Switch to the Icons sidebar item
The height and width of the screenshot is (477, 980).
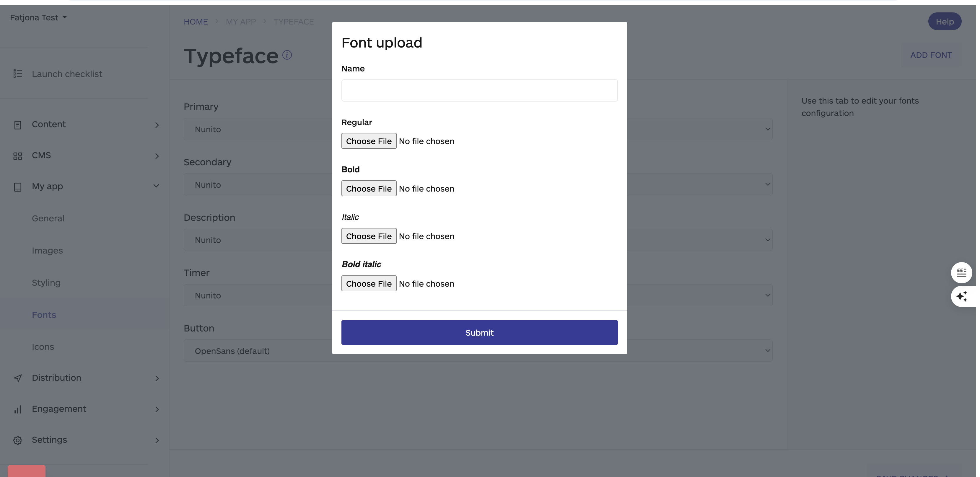pos(43,347)
